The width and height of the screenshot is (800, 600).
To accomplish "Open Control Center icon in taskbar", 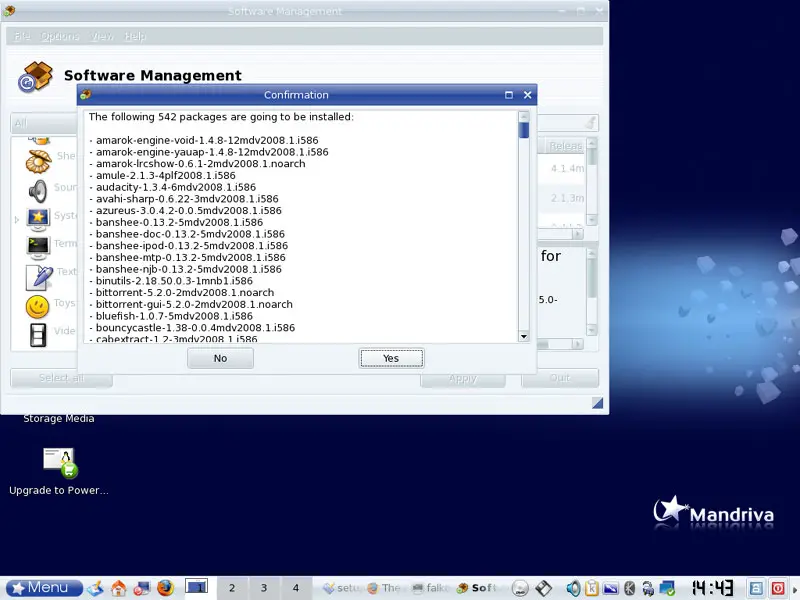I will pos(141,588).
